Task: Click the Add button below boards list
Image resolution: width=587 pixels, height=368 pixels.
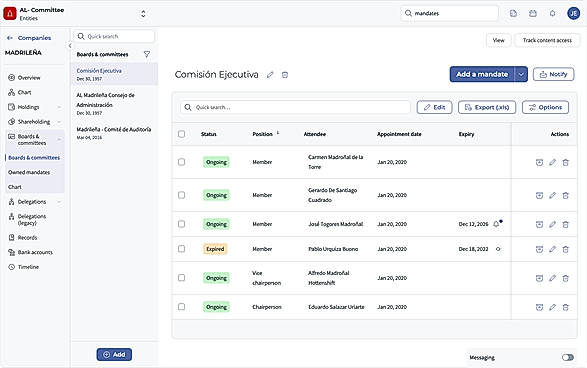Action: [114, 355]
